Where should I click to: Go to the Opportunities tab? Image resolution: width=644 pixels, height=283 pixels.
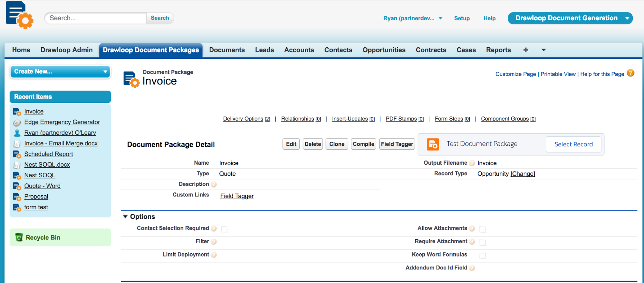point(384,50)
